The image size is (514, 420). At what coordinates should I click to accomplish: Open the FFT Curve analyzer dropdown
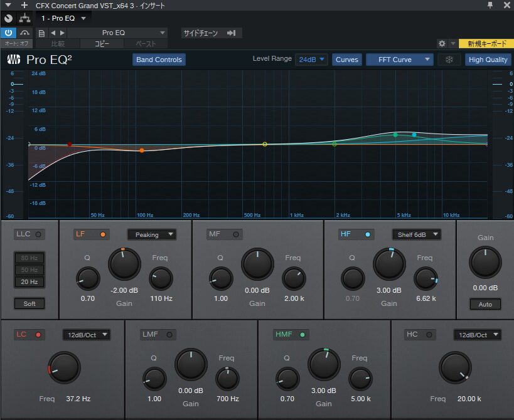pyautogui.click(x=400, y=60)
